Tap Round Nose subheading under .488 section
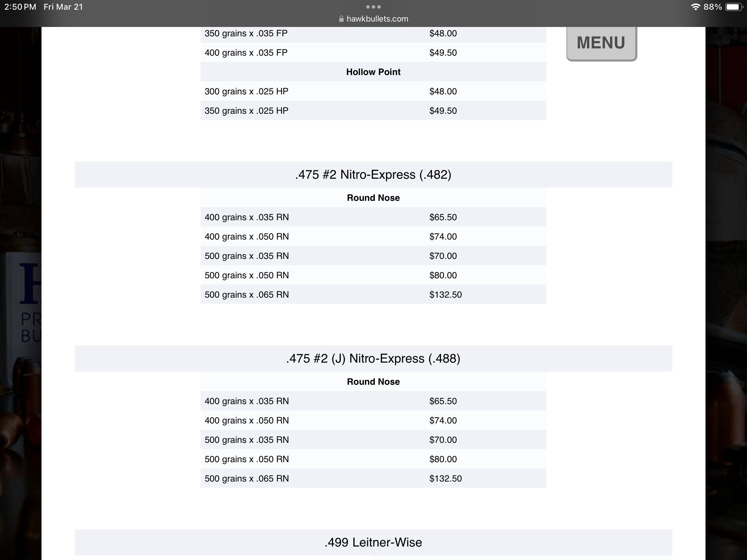Screen dimensions: 747x560 [x=373, y=382]
